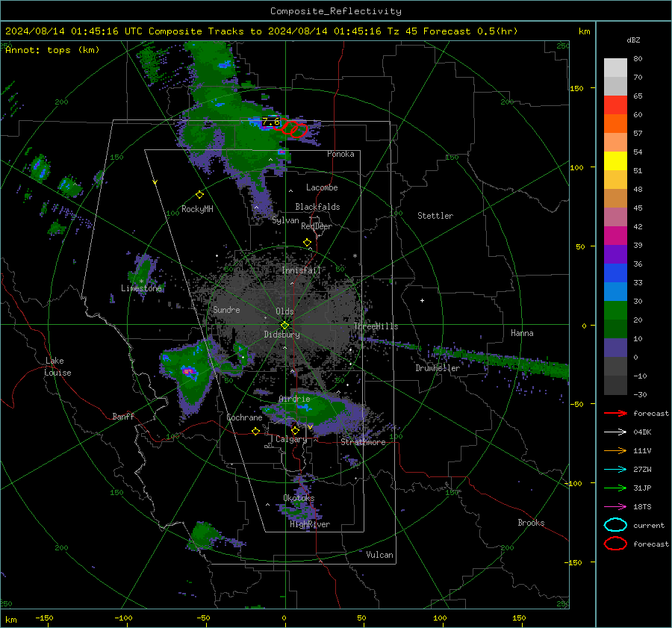Click the Limestone label on the map
This screenshot has height=628, width=672.
point(141,288)
